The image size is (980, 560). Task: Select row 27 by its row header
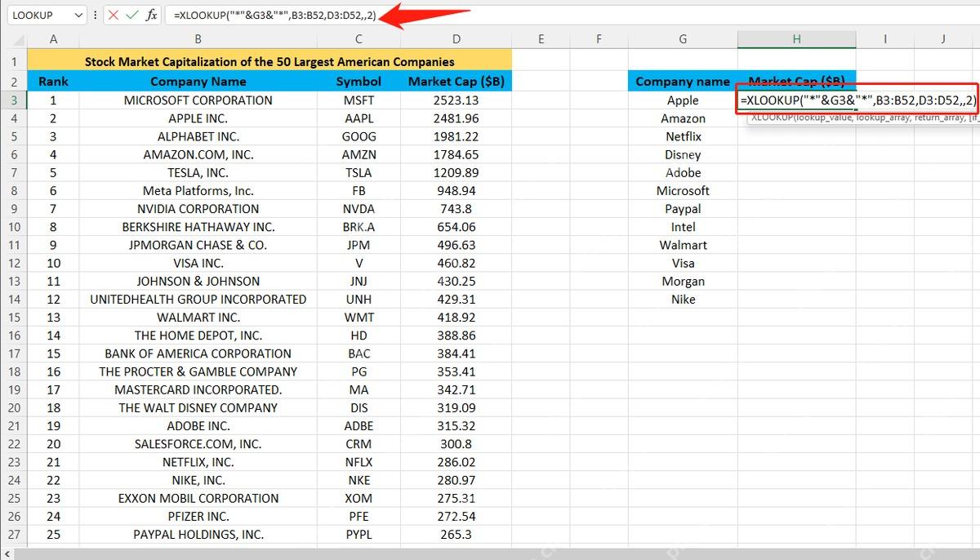coord(13,535)
